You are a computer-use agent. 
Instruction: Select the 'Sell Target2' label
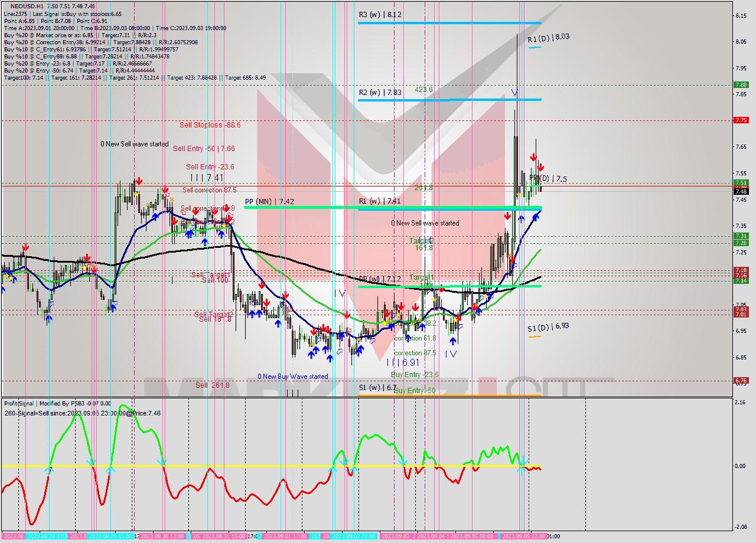tap(214, 314)
